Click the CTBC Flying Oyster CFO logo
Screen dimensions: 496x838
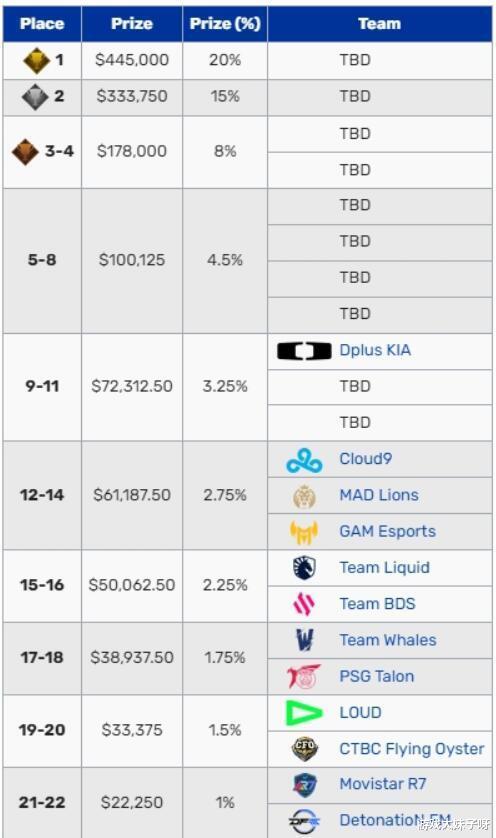[x=304, y=749]
